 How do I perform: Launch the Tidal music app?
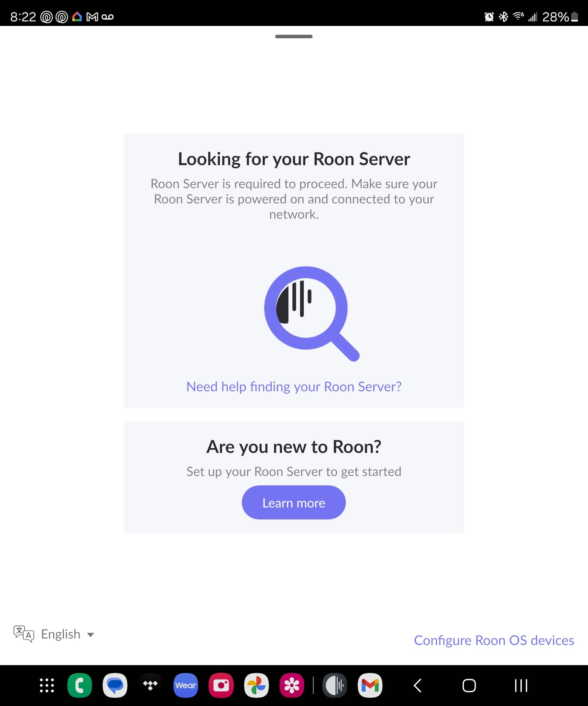click(150, 685)
